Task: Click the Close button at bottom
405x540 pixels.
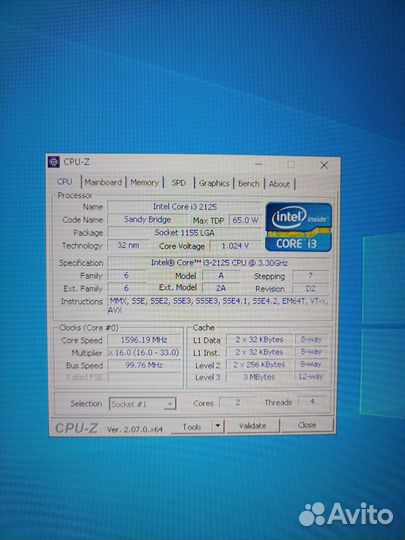Action: (307, 425)
